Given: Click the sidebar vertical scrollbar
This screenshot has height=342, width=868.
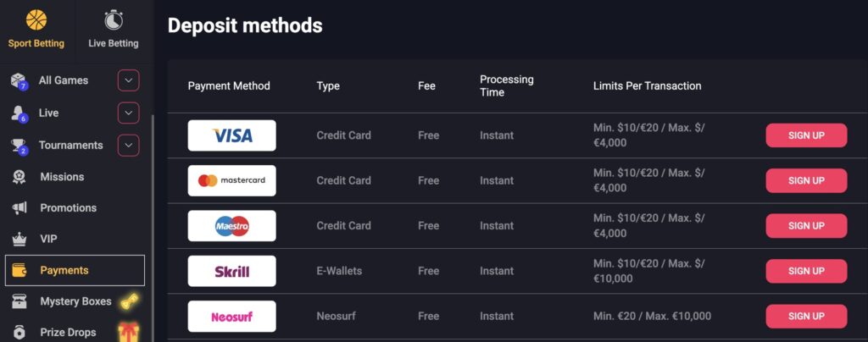Looking at the screenshot, I should [x=153, y=227].
